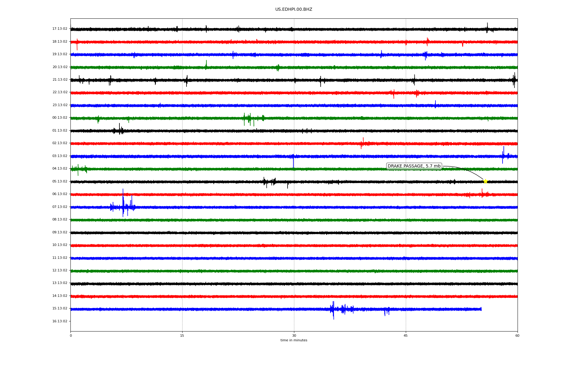This screenshot has width=588, height=368.
Task: Select the 16:13:02 time label
Action: (60, 321)
